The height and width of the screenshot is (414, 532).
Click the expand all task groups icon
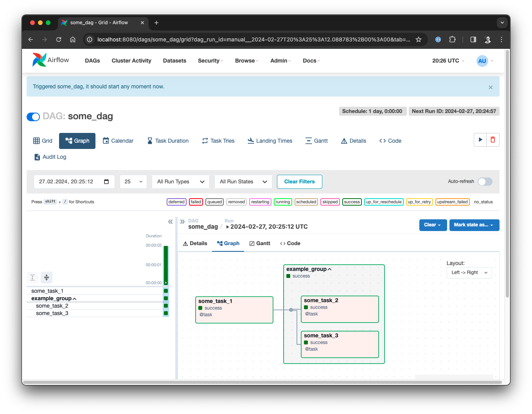click(32, 278)
